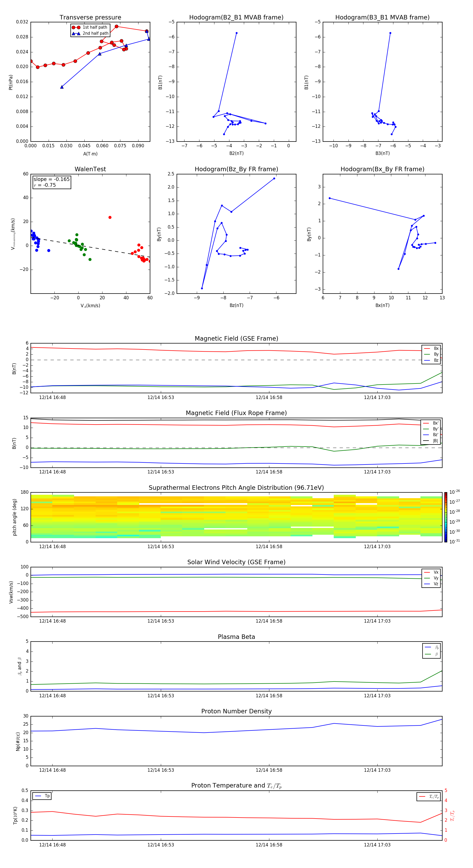Click the 'slope = -0.165' annotation

(52, 179)
